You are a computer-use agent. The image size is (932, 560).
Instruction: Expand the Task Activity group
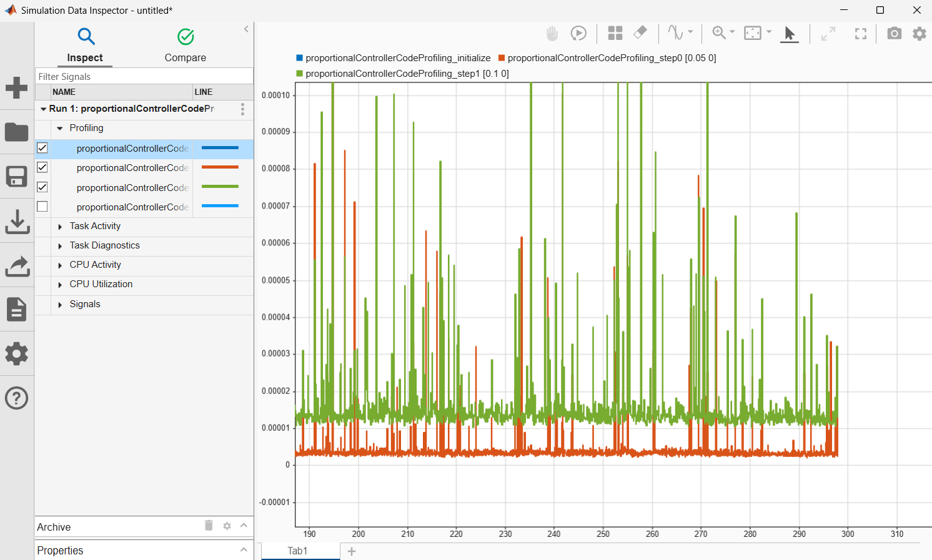tap(60, 227)
